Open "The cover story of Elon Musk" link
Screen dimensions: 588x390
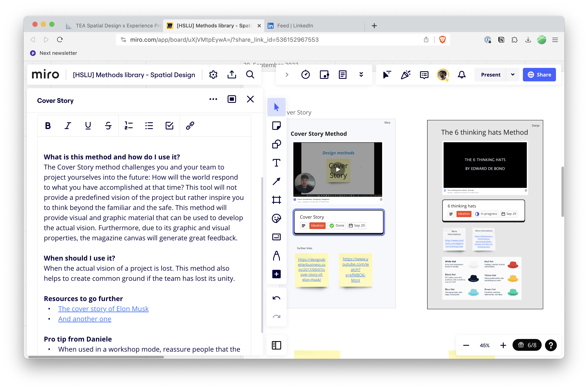coord(103,309)
